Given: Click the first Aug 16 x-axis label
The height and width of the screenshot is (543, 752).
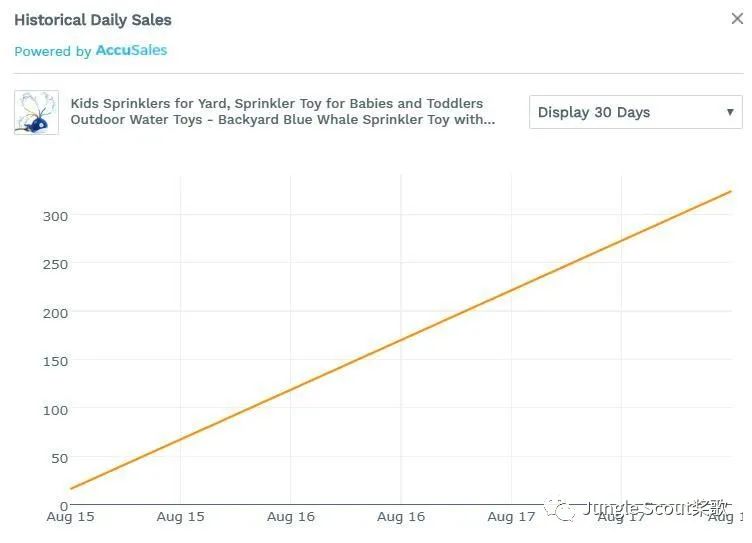Looking at the screenshot, I should (x=291, y=517).
